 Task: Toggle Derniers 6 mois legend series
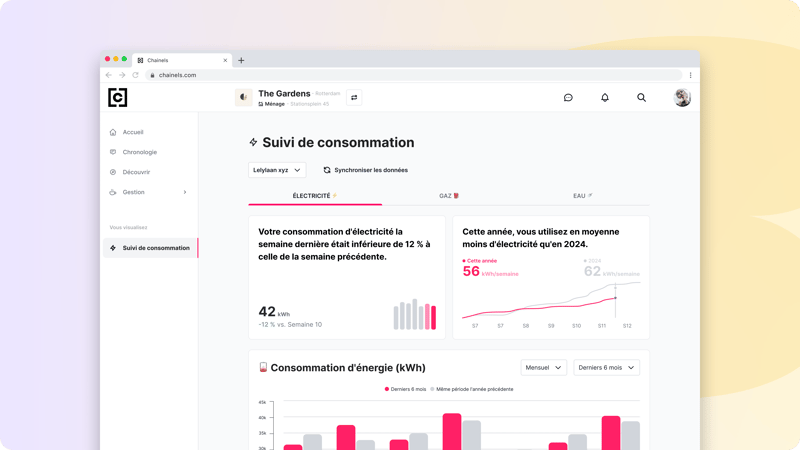pyautogui.click(x=405, y=389)
